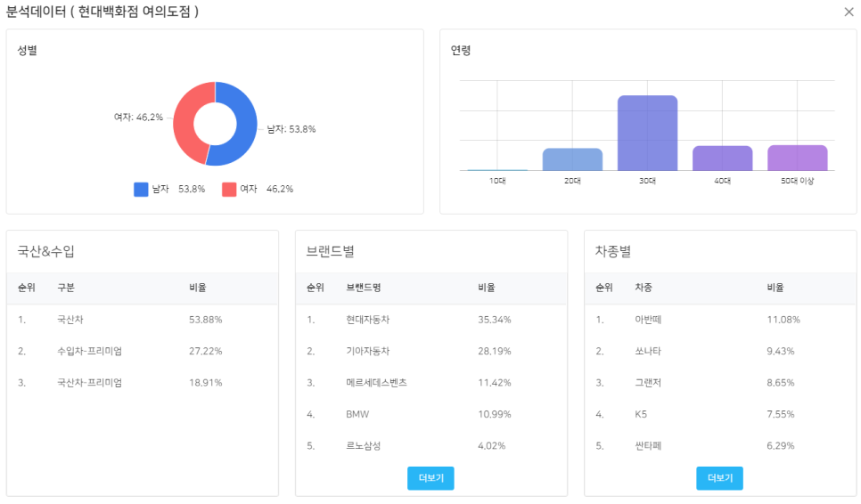
Task: Select the 아반떼 model row
Action: 720,320
